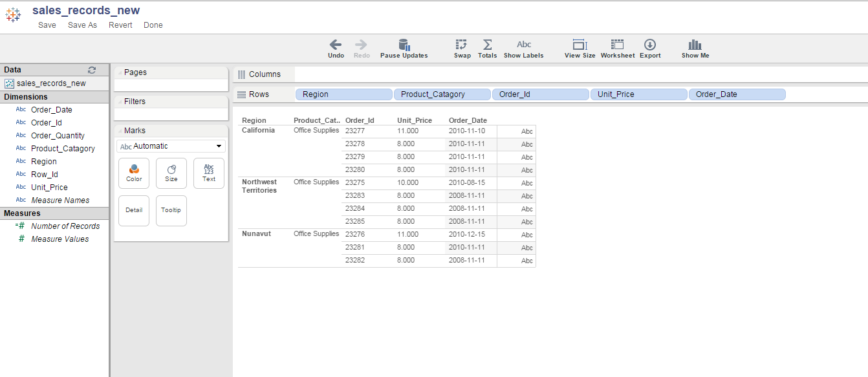
Task: Click Order_Date cell 2010-12-15
Action: coord(467,234)
